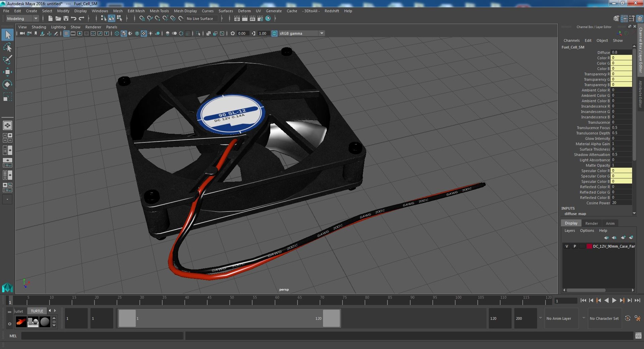Viewport: 644px width, 349px height.
Task: Click the red layer color swatch
Action: pos(589,246)
